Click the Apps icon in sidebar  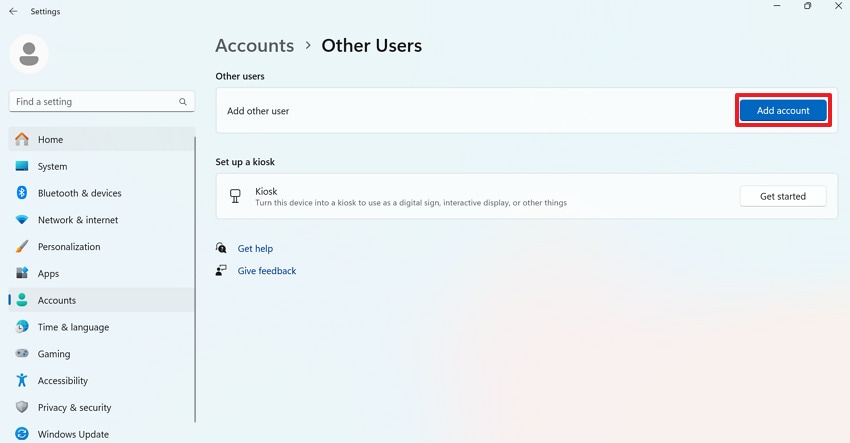tap(22, 273)
